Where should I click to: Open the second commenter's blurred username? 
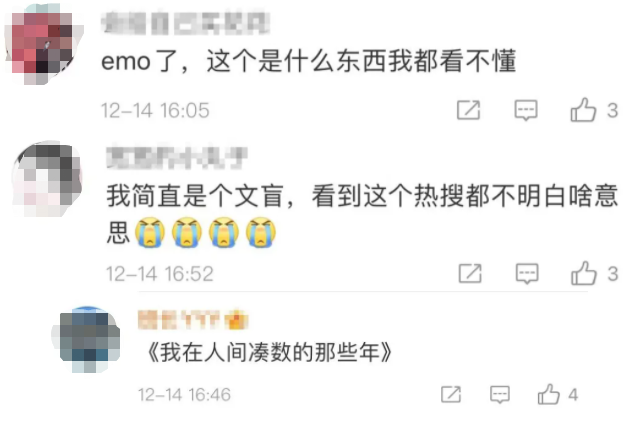177,157
